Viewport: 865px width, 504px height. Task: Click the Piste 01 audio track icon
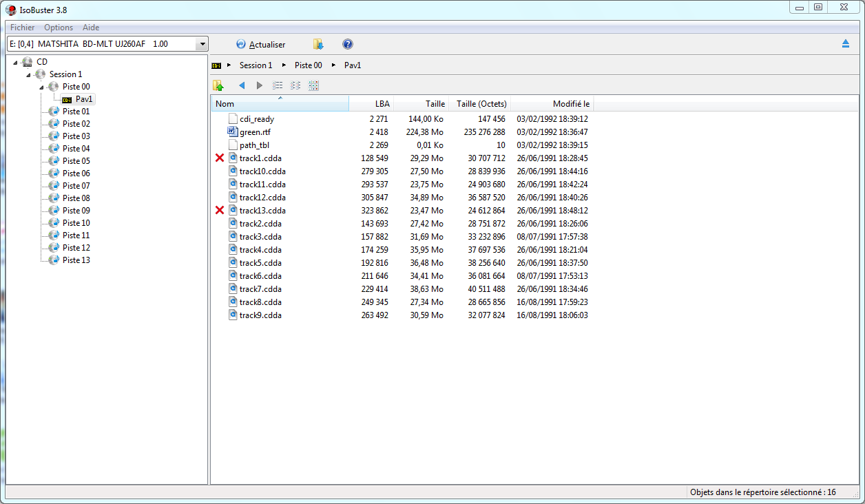[x=54, y=112]
